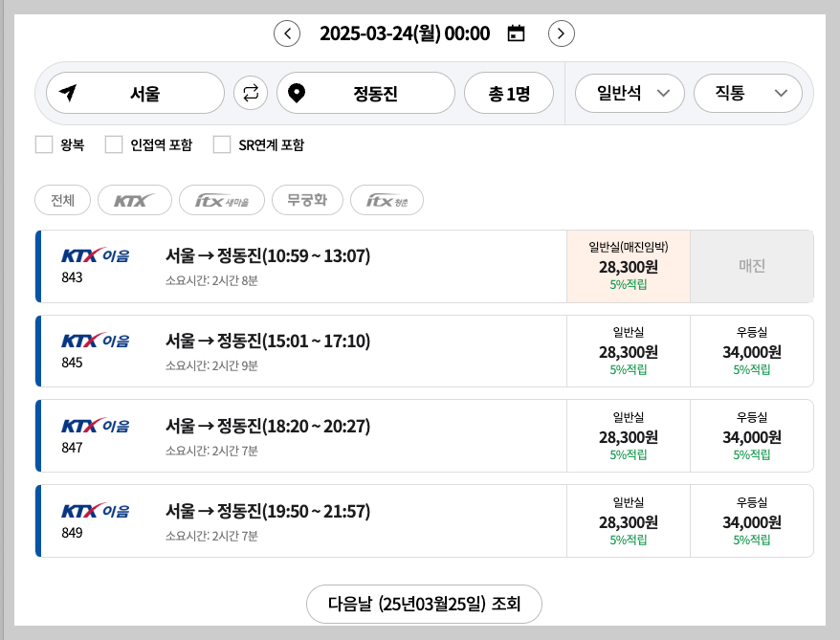The image size is (840, 640).
Task: Select the KTX train type filter
Action: click(134, 200)
